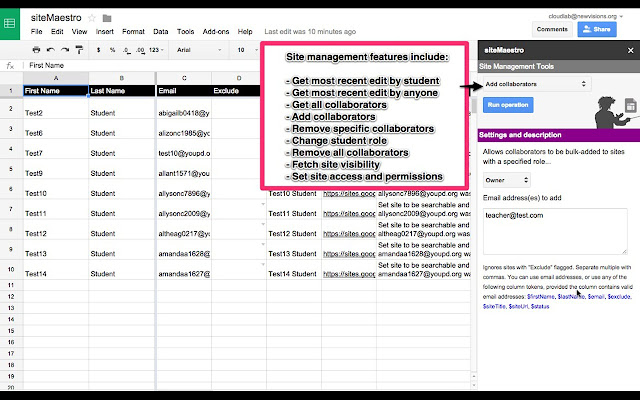The height and width of the screenshot is (400, 640).
Task: Select cell with altheag0217 email
Action: pos(184,229)
